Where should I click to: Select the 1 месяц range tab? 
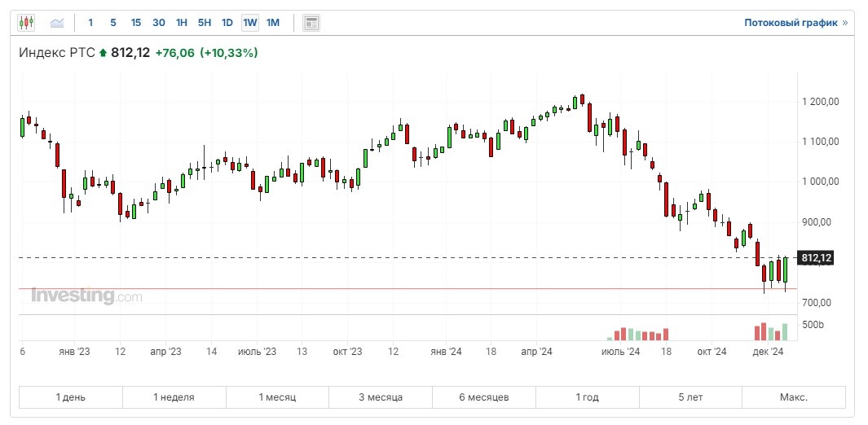coord(277,397)
